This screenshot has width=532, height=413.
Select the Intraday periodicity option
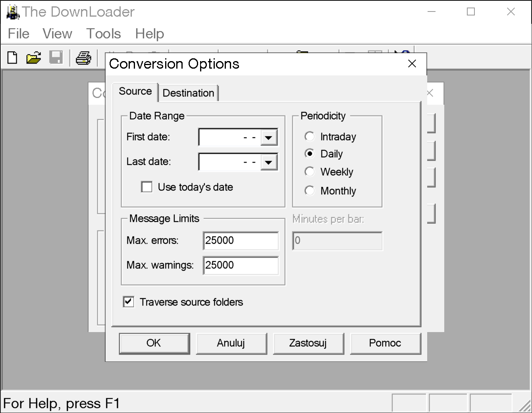tap(310, 136)
